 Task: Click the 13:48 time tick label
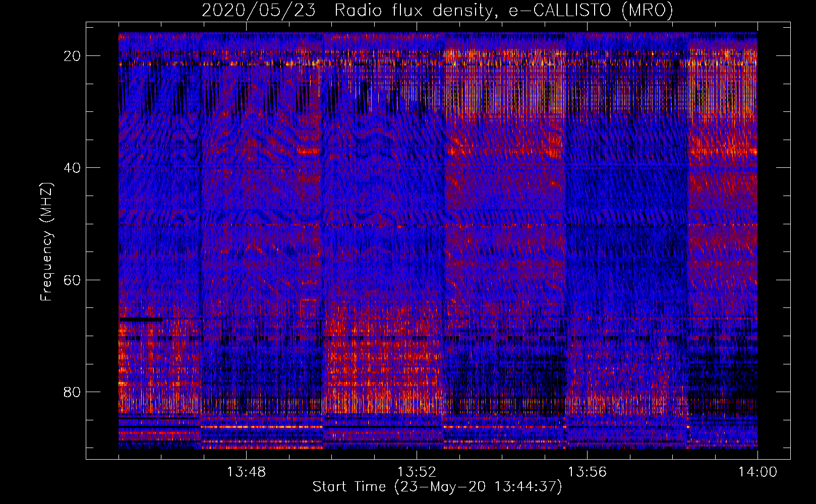[x=246, y=472]
